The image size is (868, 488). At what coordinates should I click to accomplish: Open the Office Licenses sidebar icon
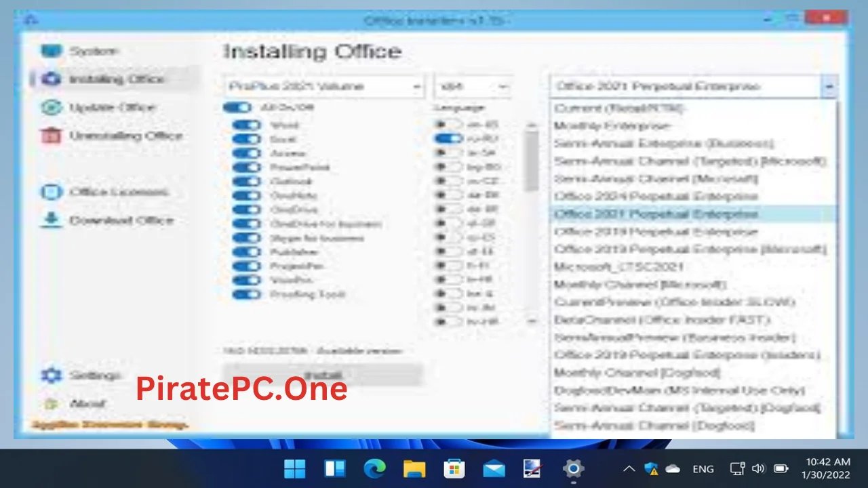point(52,192)
